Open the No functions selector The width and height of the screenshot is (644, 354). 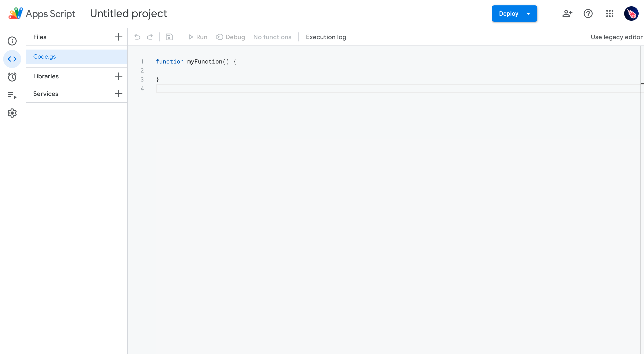pyautogui.click(x=272, y=37)
